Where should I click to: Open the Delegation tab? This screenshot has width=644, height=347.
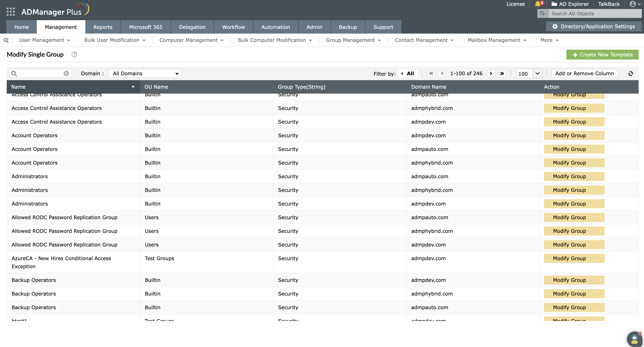tap(192, 27)
